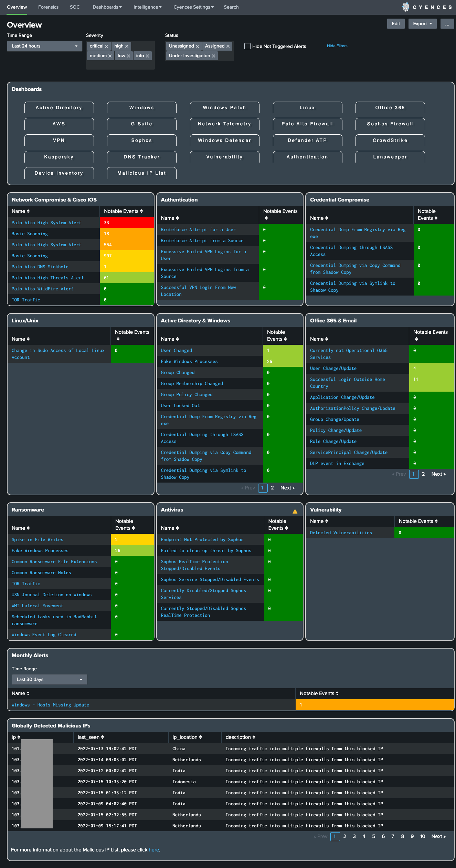Click the Hide Filters link
This screenshot has height=868, width=456.
(337, 46)
